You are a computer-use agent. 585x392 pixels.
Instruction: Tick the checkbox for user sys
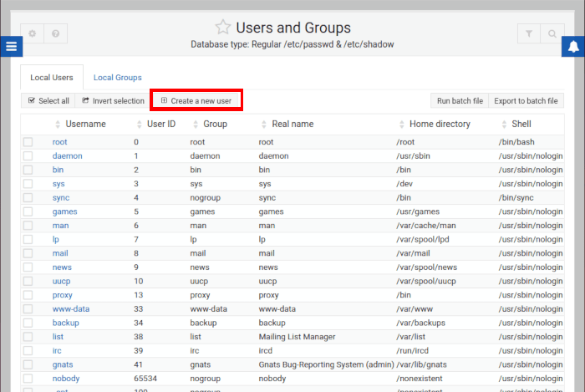[x=28, y=184]
